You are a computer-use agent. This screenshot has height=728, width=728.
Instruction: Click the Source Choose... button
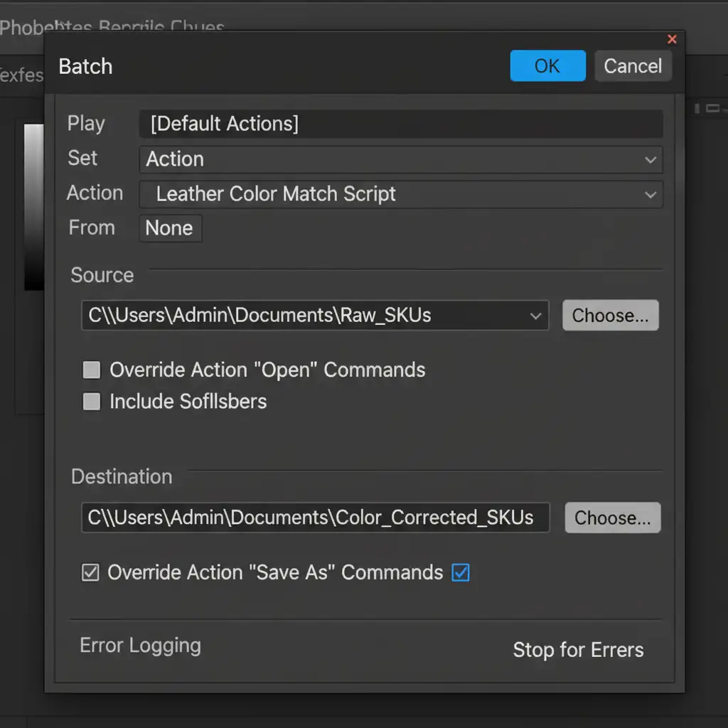coord(610,316)
